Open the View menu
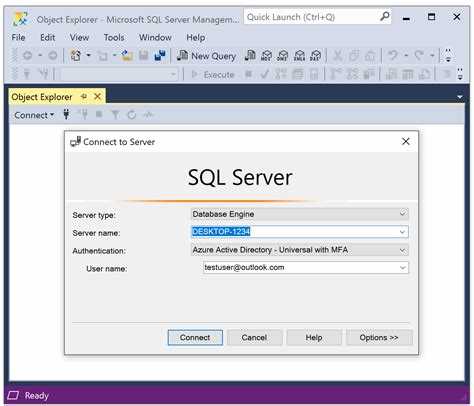The width and height of the screenshot is (474, 406). (79, 37)
